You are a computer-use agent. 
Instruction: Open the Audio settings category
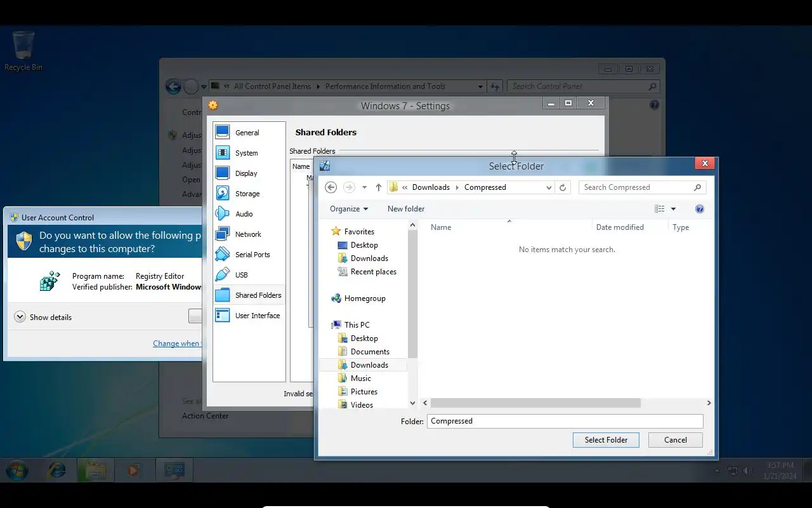pyautogui.click(x=249, y=214)
